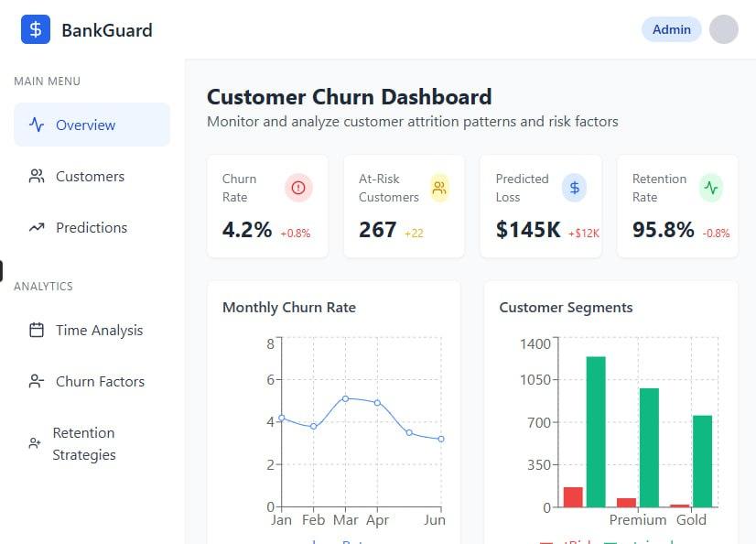The height and width of the screenshot is (544, 756).
Task: Click the +$12K predicted loss change
Action: [583, 234]
